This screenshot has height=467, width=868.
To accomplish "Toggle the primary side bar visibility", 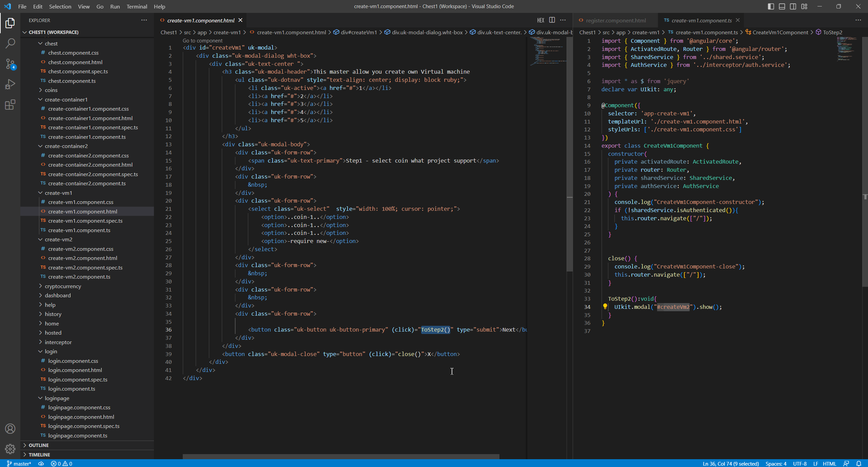I will pyautogui.click(x=771, y=6).
